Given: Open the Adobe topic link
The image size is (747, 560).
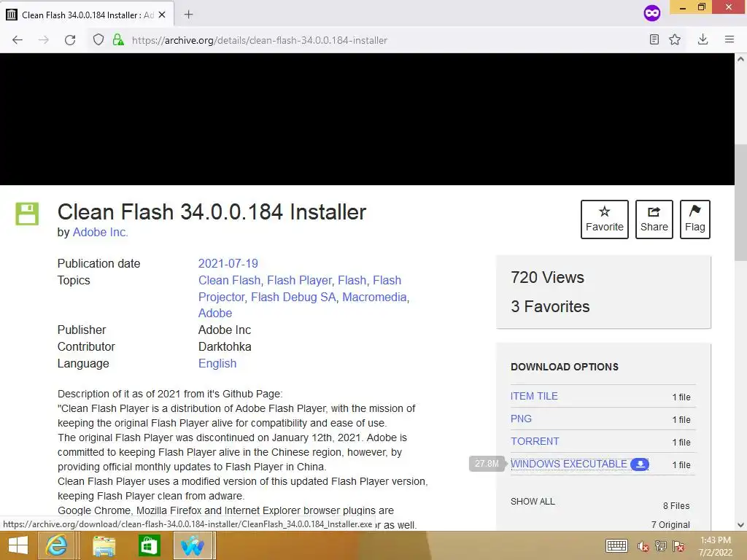Looking at the screenshot, I should 215,313.
